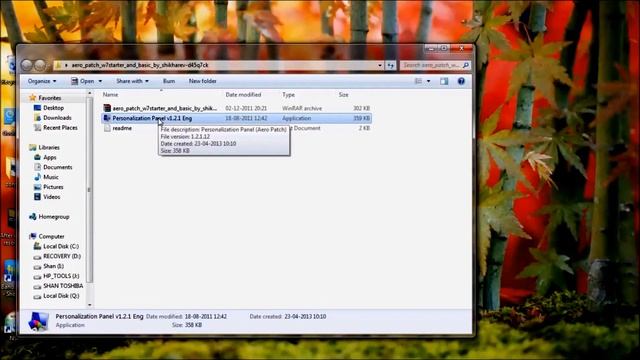Open the HP_TOOLS drive
The height and width of the screenshot is (360, 640).
tap(61, 276)
